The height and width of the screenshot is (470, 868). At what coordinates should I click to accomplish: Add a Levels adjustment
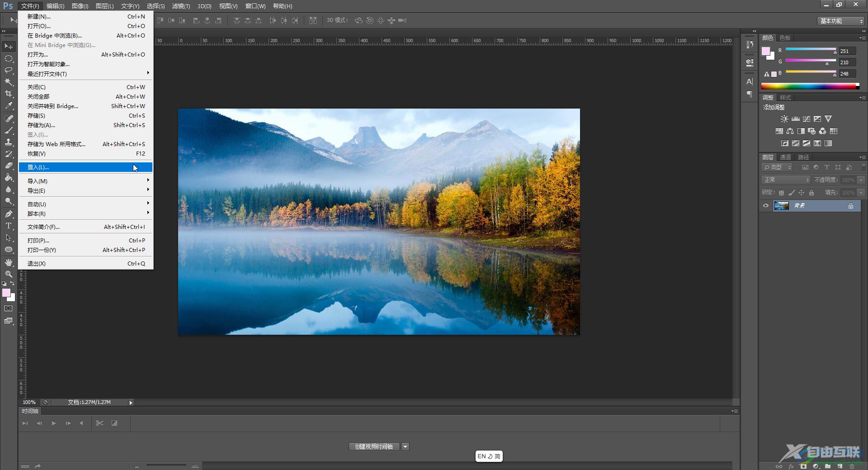[x=795, y=119]
